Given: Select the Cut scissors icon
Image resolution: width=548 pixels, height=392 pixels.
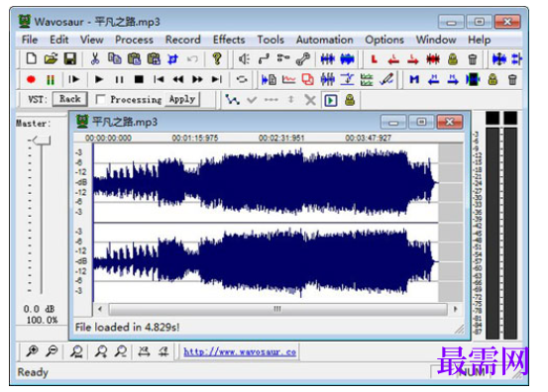Looking at the screenshot, I should [x=95, y=58].
